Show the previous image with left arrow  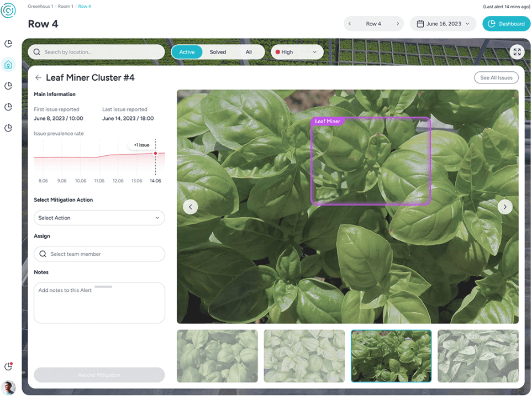tap(191, 207)
